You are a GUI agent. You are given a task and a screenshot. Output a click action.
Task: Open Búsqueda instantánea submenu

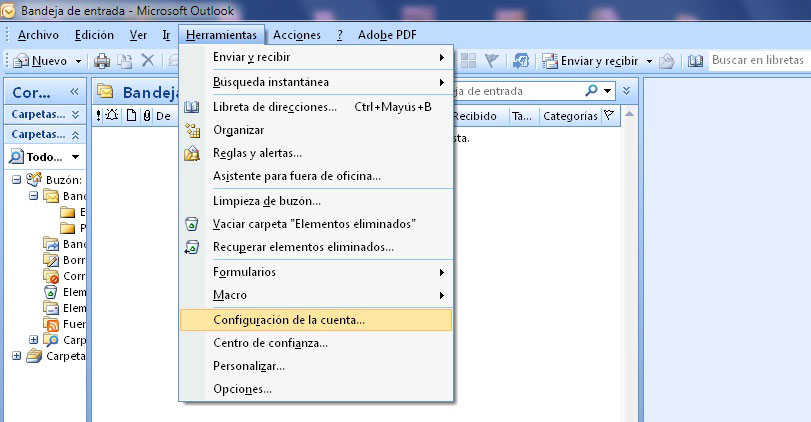click(x=316, y=82)
